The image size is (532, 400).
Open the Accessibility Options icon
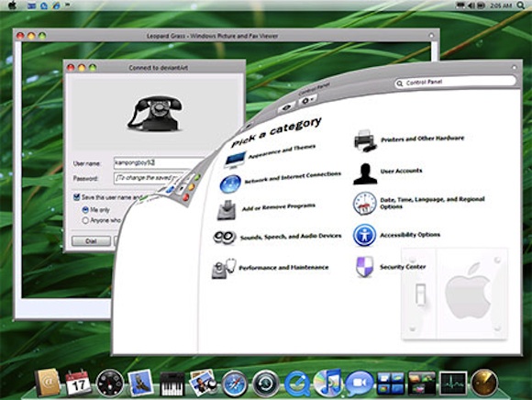click(364, 235)
